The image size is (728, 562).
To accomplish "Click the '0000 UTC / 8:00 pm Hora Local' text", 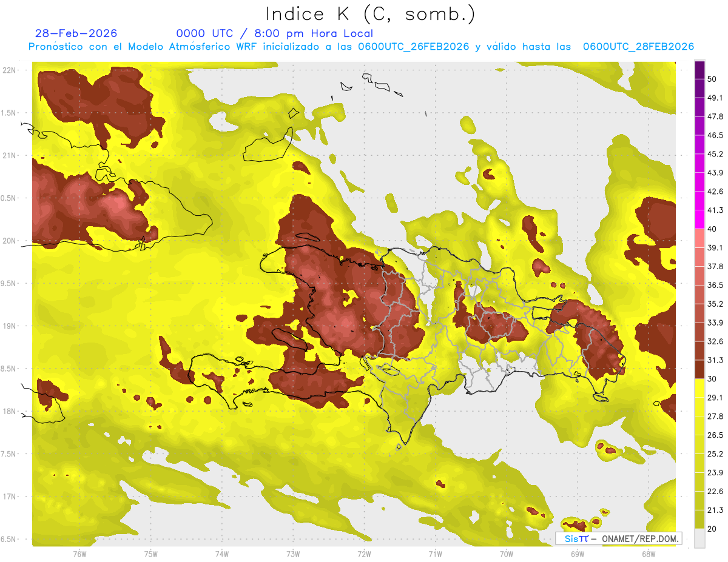I will [274, 33].
